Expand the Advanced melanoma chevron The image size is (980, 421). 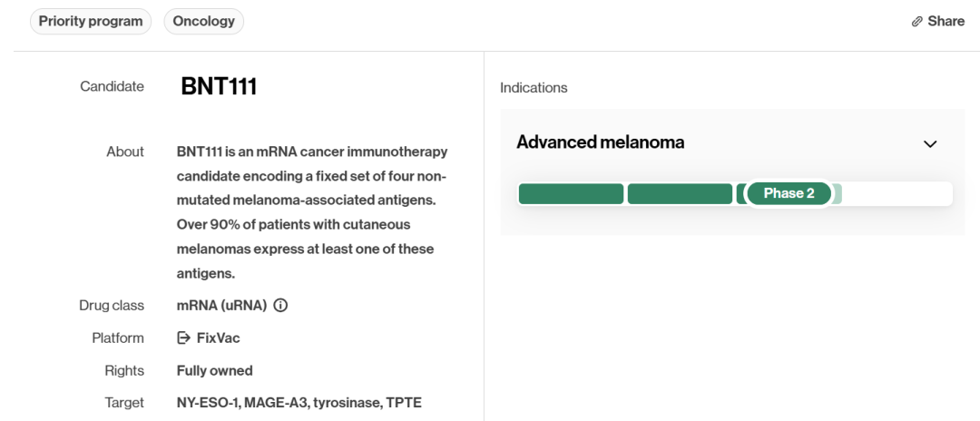[x=930, y=143]
